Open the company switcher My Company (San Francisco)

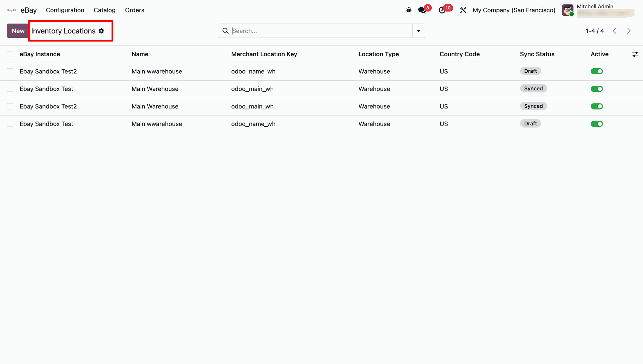(514, 10)
